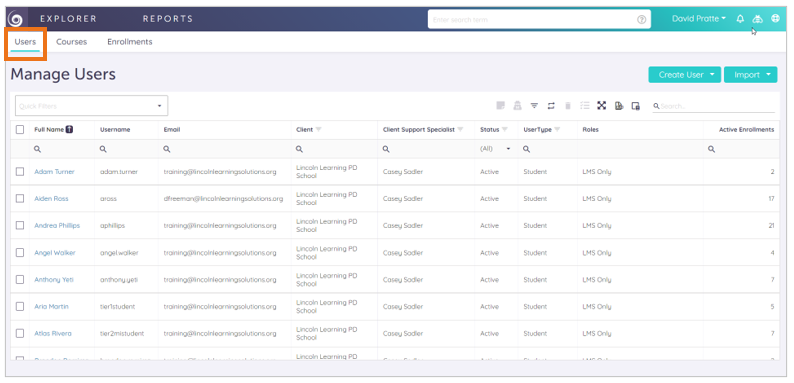Screen dimensions: 794x383
Task: Click the checklist icon in grid toolbar
Action: point(585,105)
